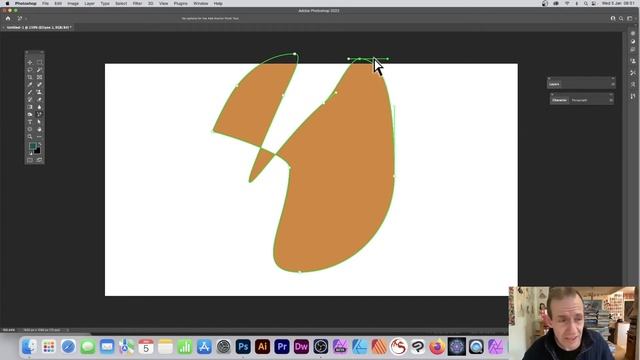Screen dimensions: 640x360
Task: Open the stamp-shaped Clone Source panel icon
Action: [633, 60]
